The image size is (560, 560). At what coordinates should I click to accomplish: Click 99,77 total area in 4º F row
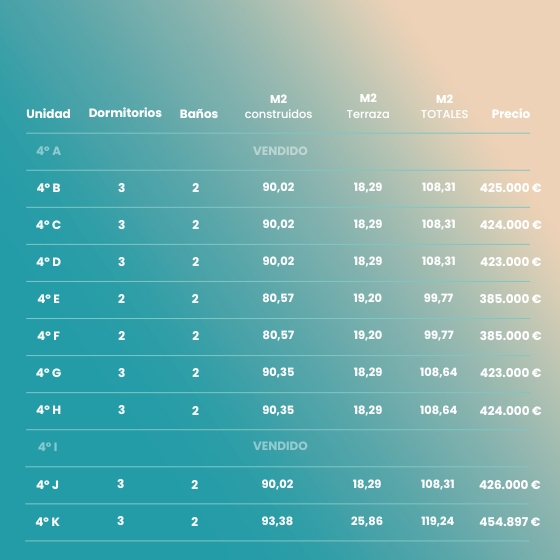(439, 335)
